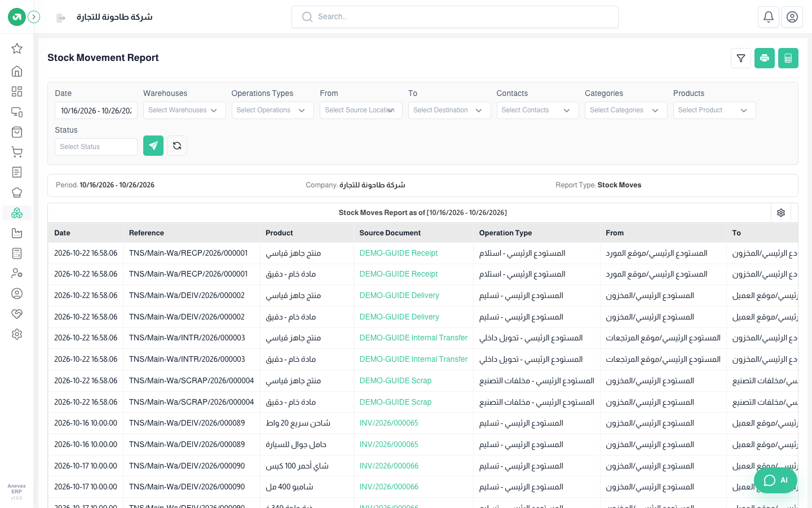Open table column settings gear
The width and height of the screenshot is (812, 508).
[x=781, y=213]
